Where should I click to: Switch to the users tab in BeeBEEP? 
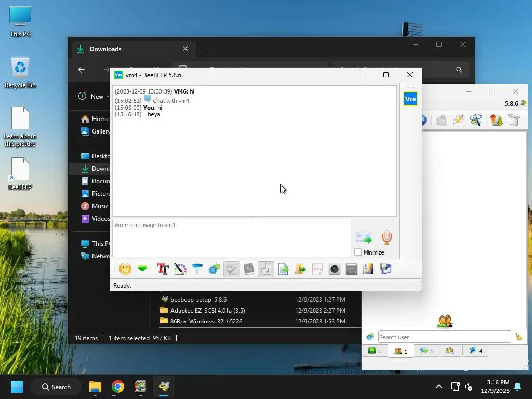(x=401, y=351)
